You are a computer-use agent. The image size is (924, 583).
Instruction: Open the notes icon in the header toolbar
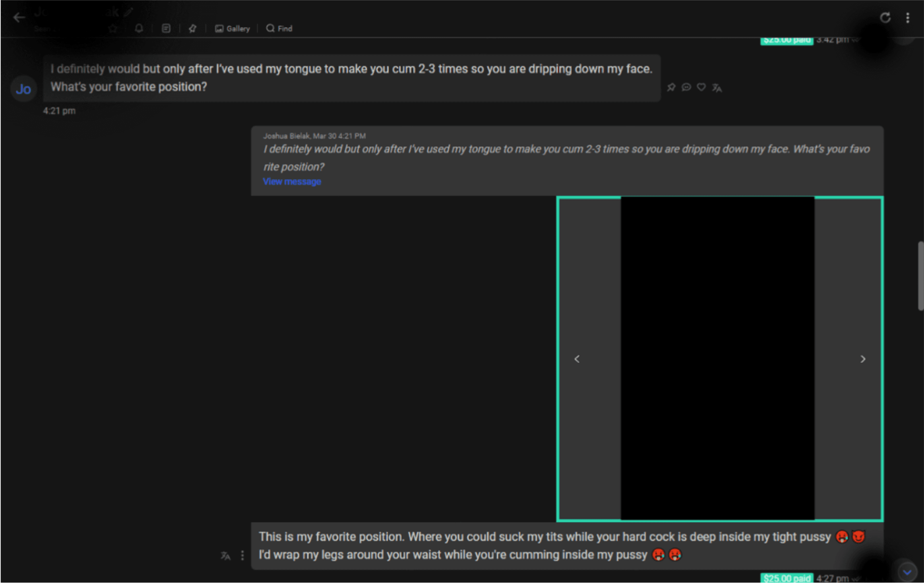(x=166, y=28)
